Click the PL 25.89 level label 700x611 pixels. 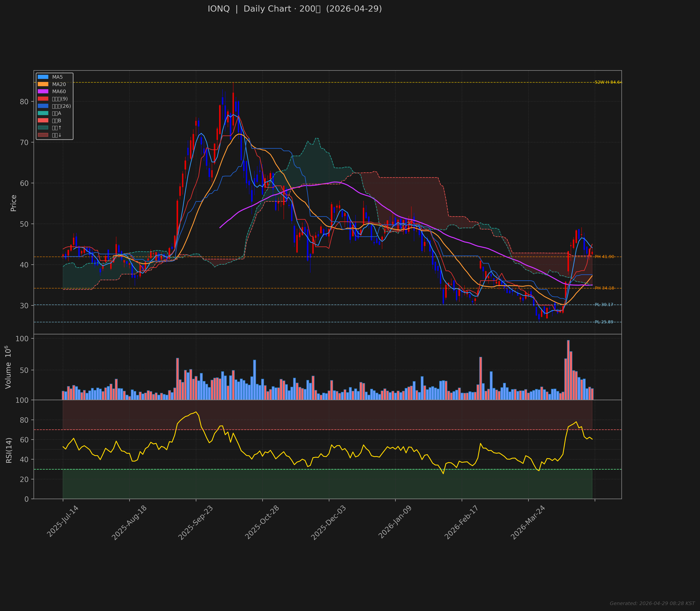point(604,322)
